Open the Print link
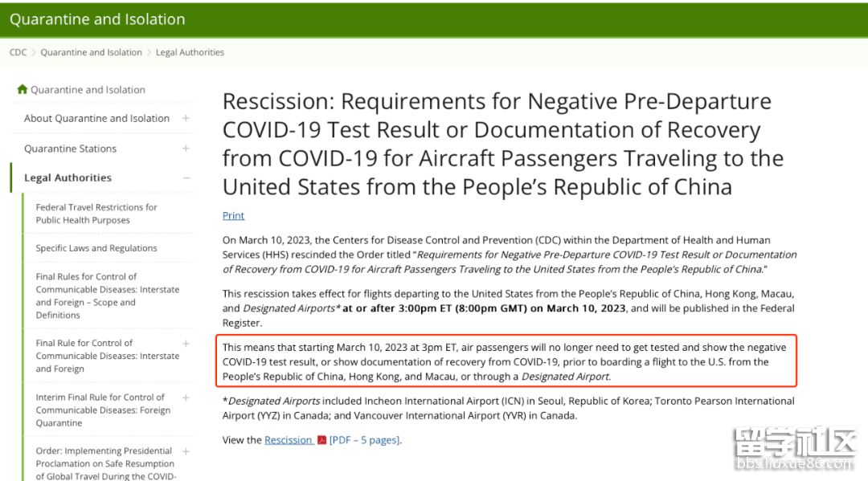The image size is (868, 481). click(233, 215)
